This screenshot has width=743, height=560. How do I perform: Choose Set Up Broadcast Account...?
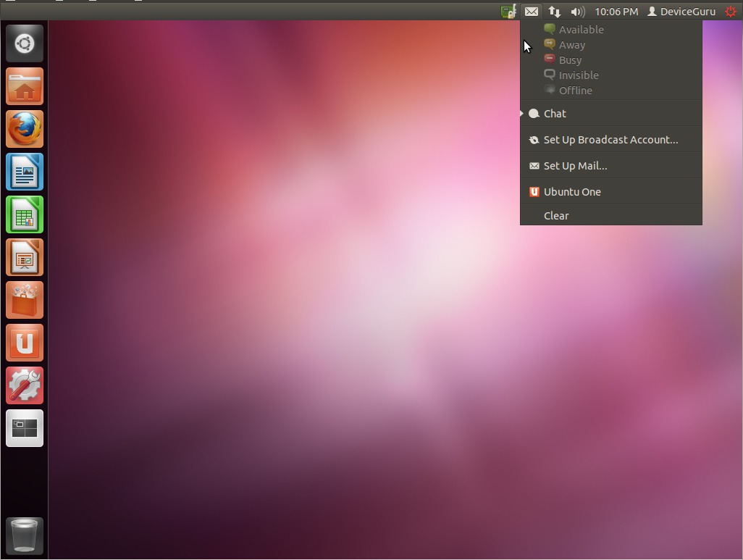(x=610, y=139)
